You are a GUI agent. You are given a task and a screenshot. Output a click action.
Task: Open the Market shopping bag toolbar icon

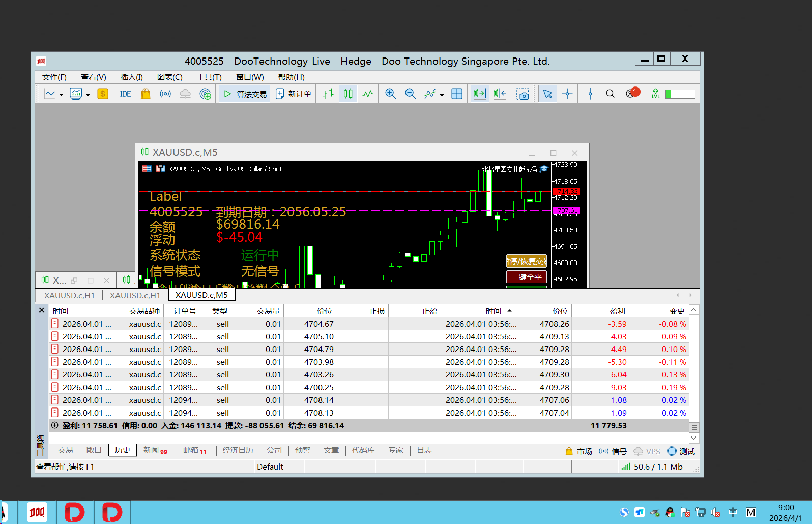click(x=146, y=94)
